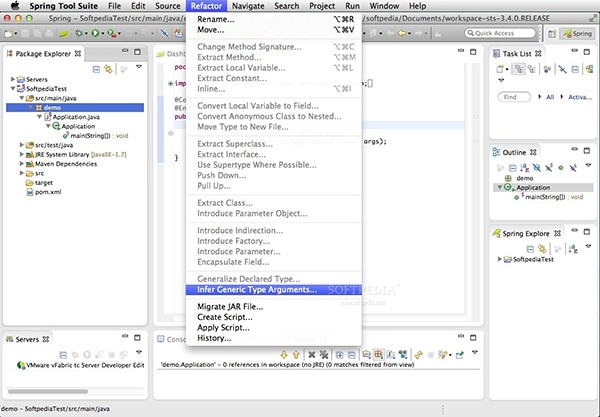Choose Create Script from Refactor menu
This screenshot has height=417, width=600.
[274, 317]
